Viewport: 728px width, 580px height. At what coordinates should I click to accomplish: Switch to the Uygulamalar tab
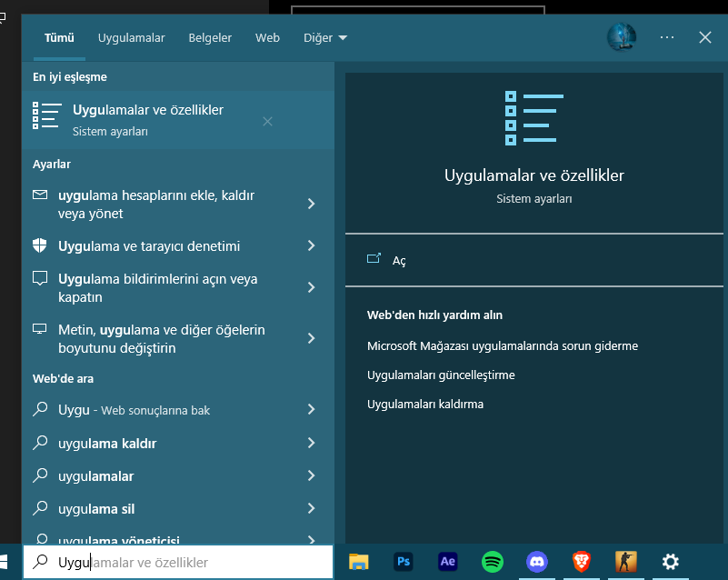click(x=132, y=37)
